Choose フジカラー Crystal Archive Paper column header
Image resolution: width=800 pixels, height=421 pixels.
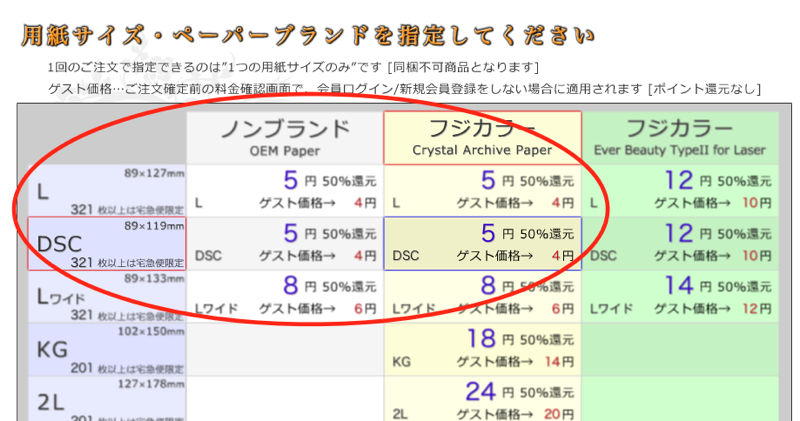pos(483,137)
